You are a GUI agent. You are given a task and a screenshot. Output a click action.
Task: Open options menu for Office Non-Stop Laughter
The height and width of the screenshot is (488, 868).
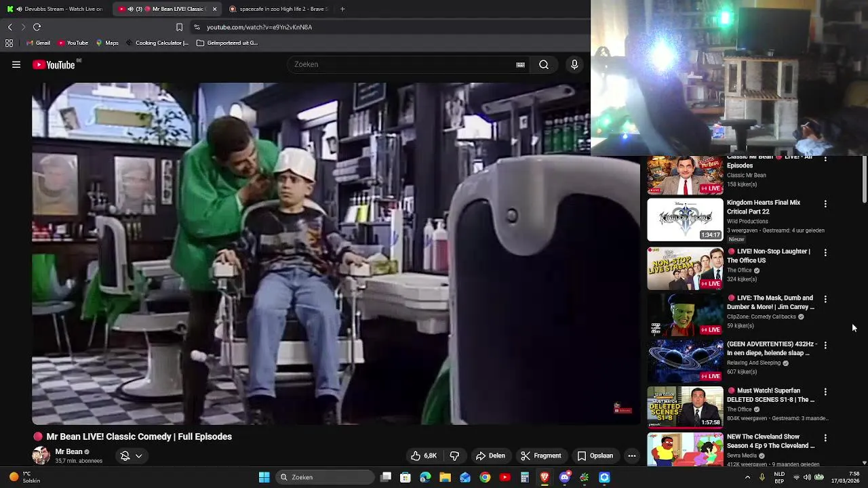coord(825,252)
